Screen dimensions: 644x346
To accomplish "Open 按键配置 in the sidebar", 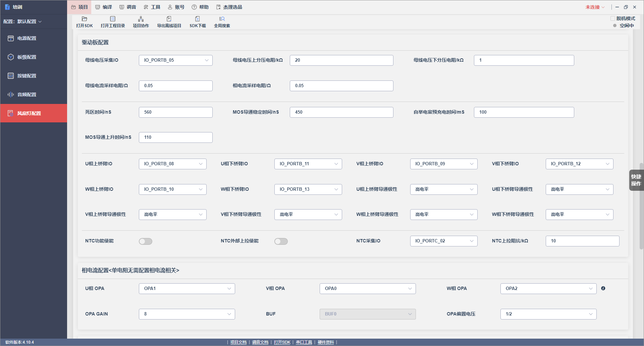I will (x=34, y=76).
